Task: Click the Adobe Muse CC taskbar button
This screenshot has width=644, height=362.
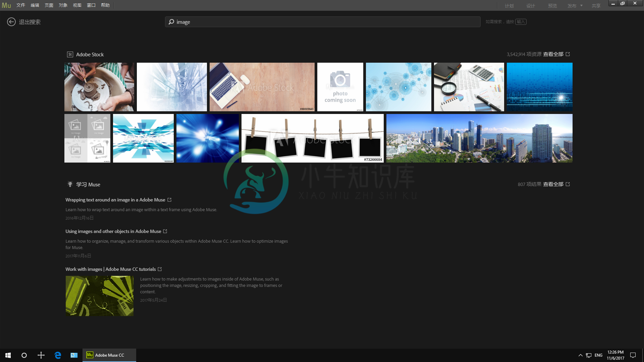Action: 109,355
